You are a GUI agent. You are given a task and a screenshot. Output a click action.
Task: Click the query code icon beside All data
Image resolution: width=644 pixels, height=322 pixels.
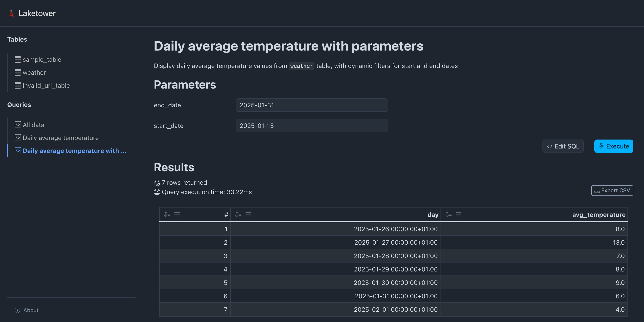[x=17, y=124]
